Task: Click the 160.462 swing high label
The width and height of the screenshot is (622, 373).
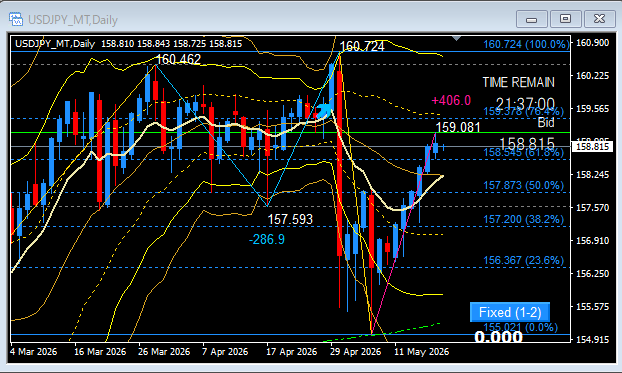Action: click(x=178, y=60)
